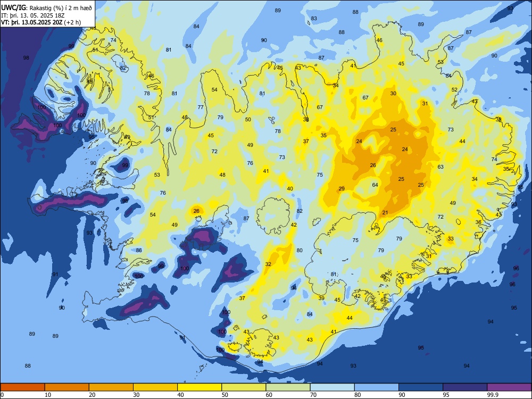Image resolution: width=532 pixels, height=399 pixels.
Task: Pick the purple legend swatch above 99.9
Action: pos(509,387)
